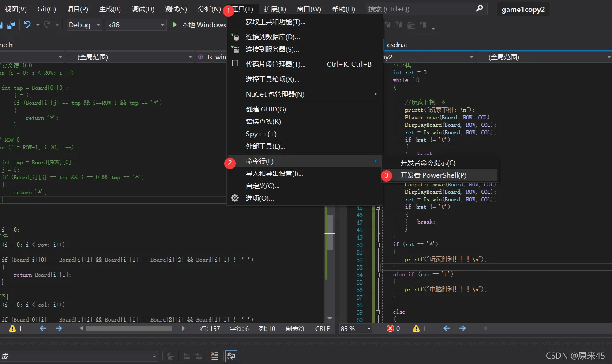The width and height of the screenshot is (612, 364).
Task: Open toolbar overflow options arrow
Action: coord(433,27)
